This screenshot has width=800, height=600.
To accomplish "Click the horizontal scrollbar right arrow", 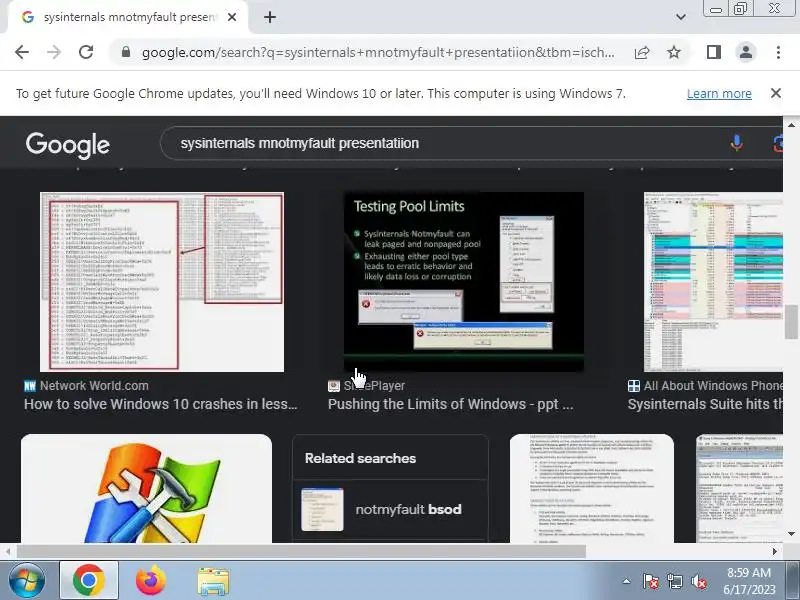I will [775, 552].
